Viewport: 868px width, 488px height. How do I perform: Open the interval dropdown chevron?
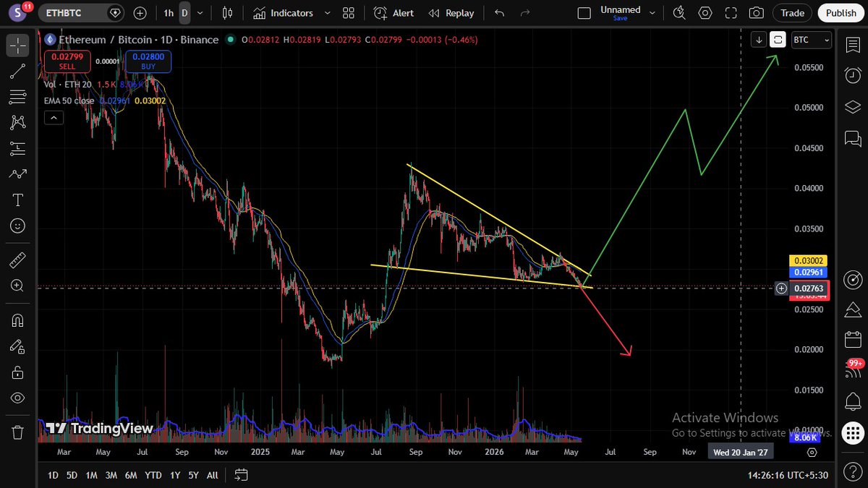(200, 13)
